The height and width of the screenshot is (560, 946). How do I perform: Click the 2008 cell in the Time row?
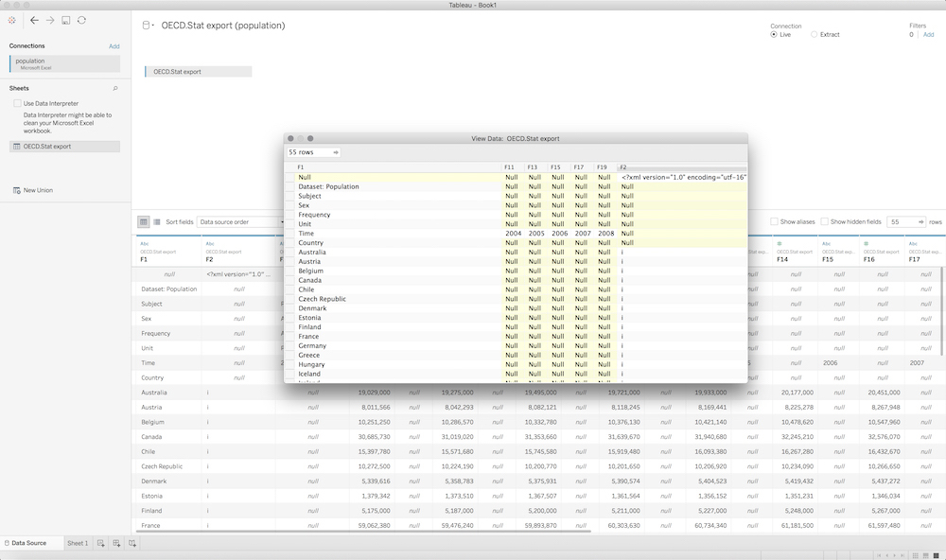click(605, 234)
